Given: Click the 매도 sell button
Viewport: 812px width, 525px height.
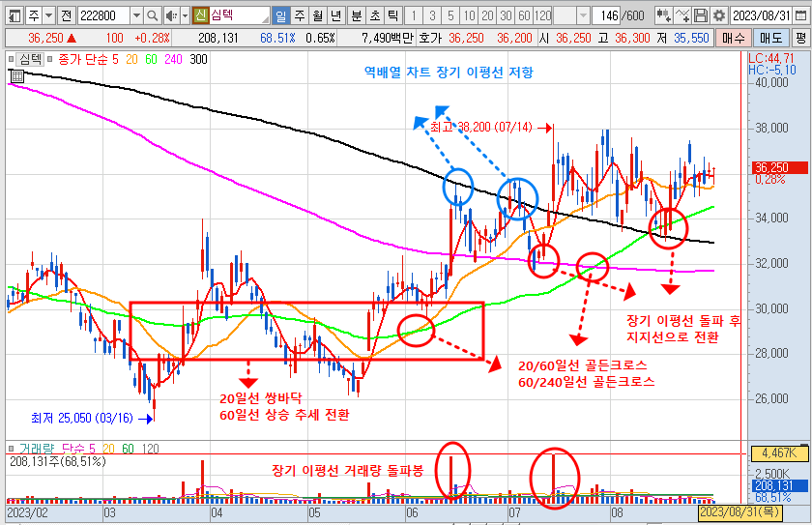Looking at the screenshot, I should (x=771, y=38).
